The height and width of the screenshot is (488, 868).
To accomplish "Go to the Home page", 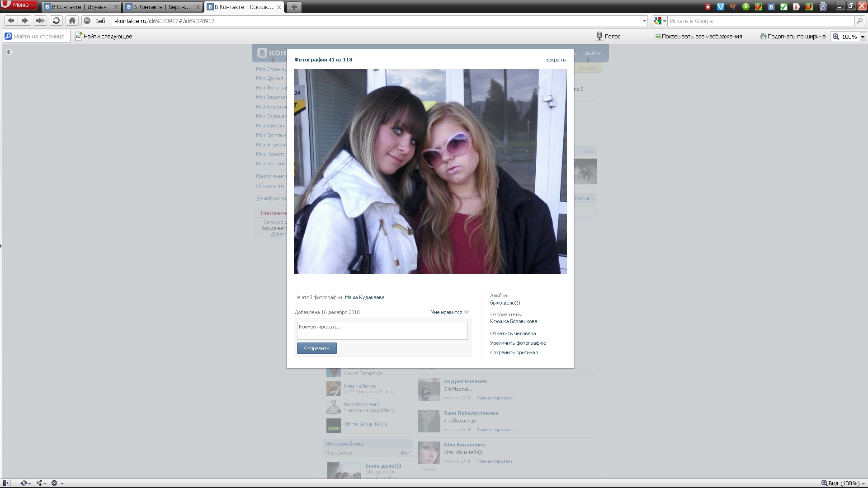I will pyautogui.click(x=72, y=21).
